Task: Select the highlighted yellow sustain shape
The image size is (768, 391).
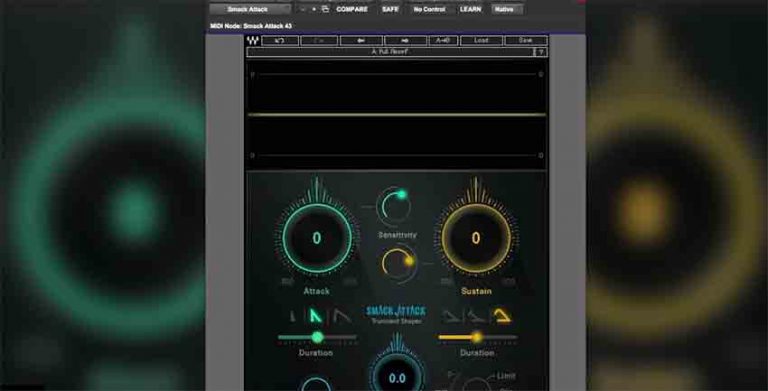Action: 502,316
